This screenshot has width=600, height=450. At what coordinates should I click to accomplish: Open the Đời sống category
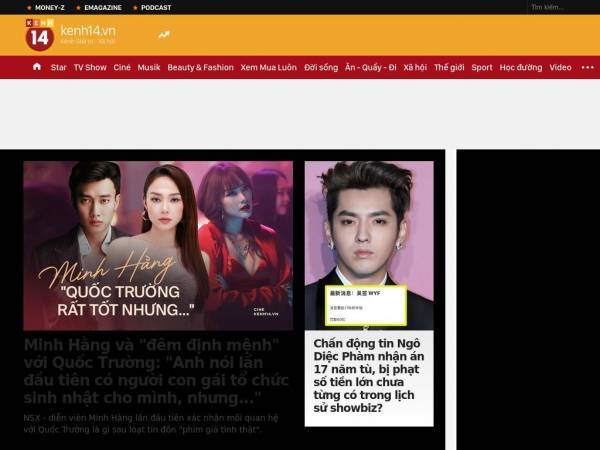(321, 67)
